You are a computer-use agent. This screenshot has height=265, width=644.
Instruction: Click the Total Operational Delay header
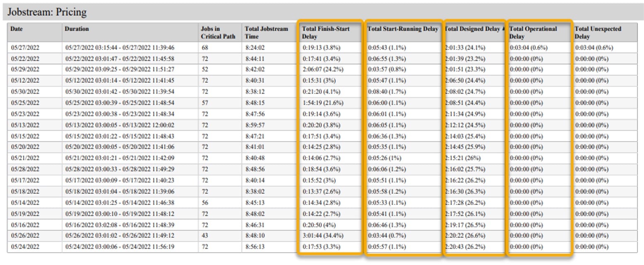click(533, 32)
